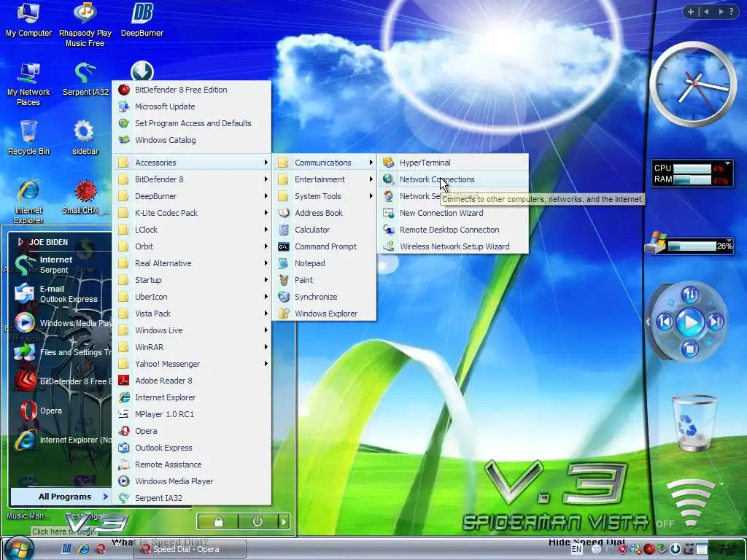
Task: Open the Windows Live folder
Action: pyautogui.click(x=192, y=330)
